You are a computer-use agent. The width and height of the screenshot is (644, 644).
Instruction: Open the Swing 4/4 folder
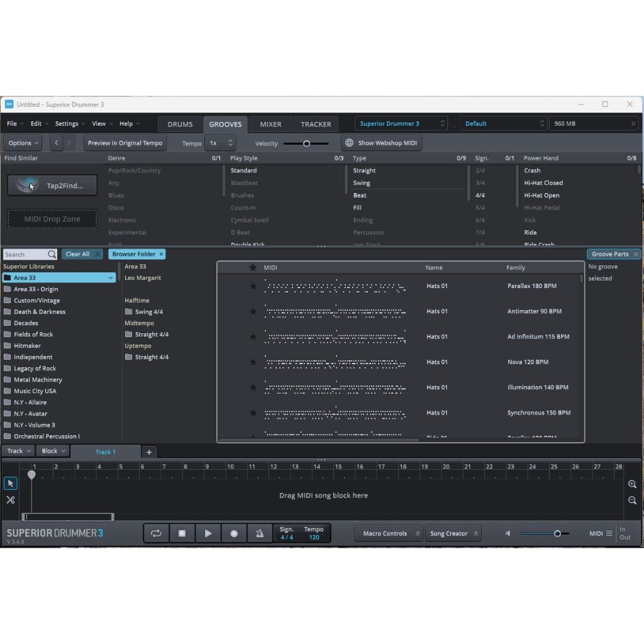pyautogui.click(x=144, y=312)
